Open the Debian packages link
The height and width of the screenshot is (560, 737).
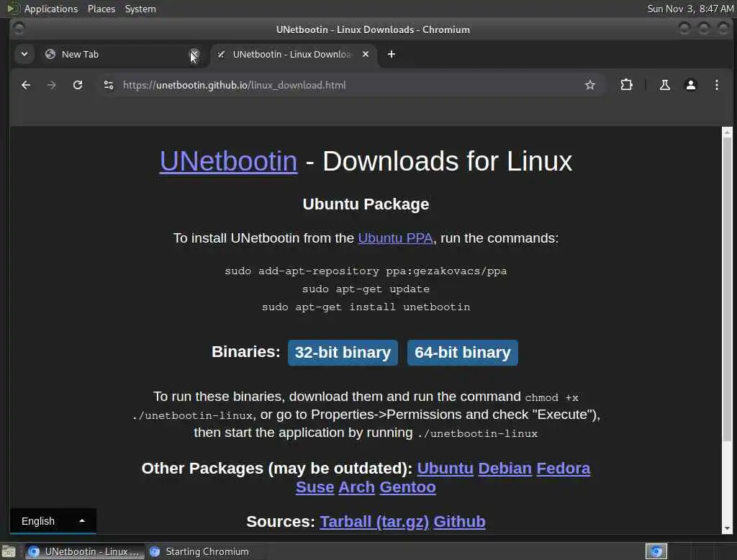coord(505,469)
